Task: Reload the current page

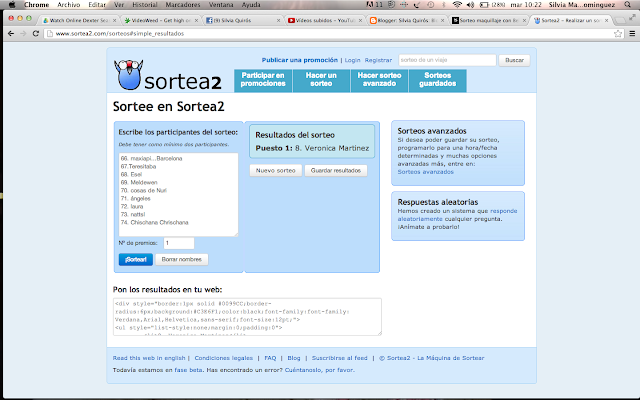Action: (36, 33)
